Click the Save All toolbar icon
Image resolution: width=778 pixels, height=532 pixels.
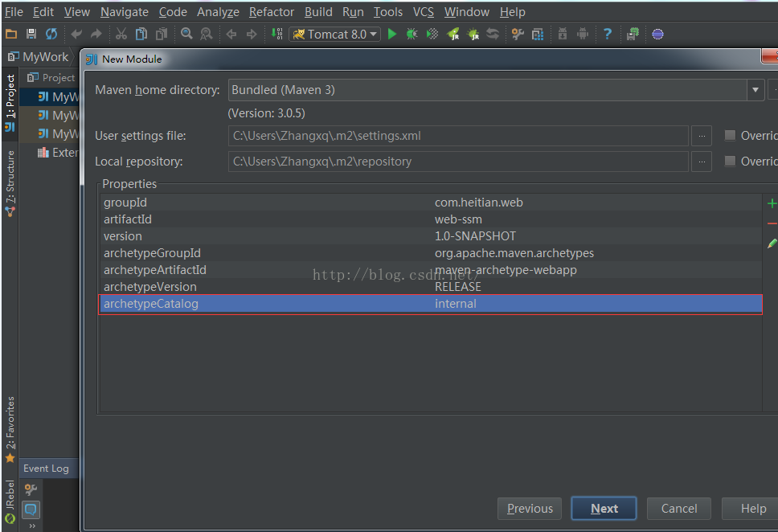click(x=31, y=34)
